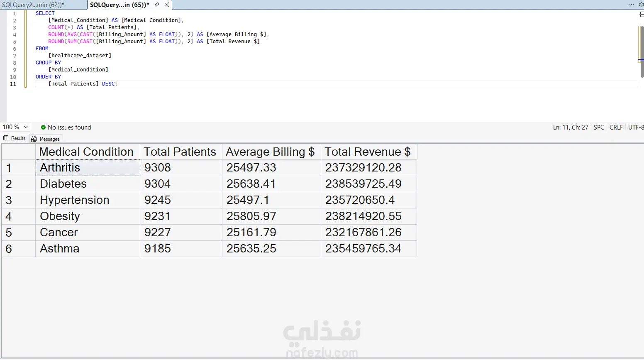
Task: Click [Average Billing $] alias on line 4
Action: pyautogui.click(x=237, y=34)
